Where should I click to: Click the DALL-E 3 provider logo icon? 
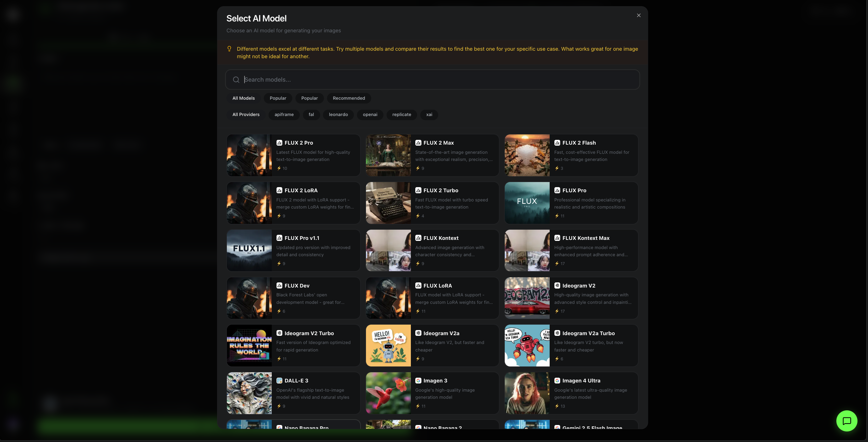(279, 381)
